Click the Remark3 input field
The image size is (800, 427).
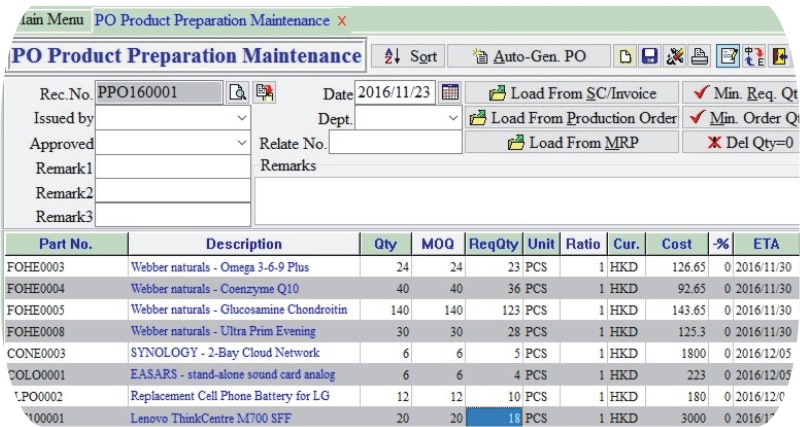173,215
